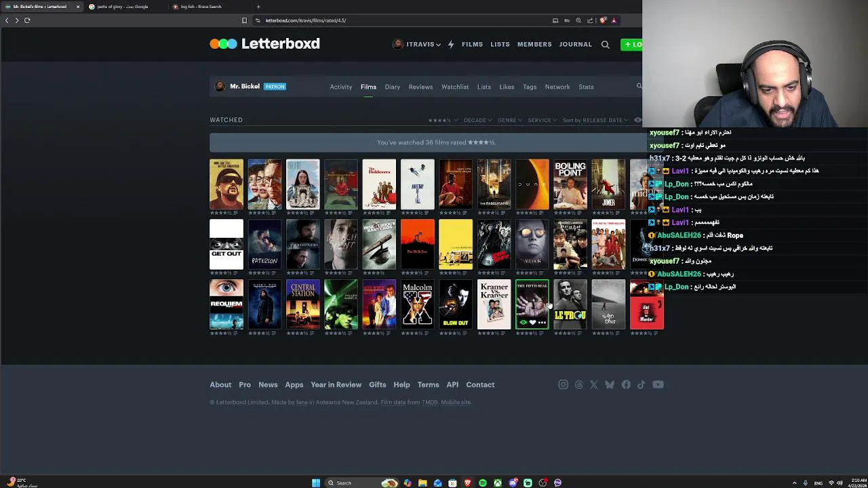Screen dimensions: 868x488
Task: Open Spotify from the taskbar
Action: coord(482,483)
